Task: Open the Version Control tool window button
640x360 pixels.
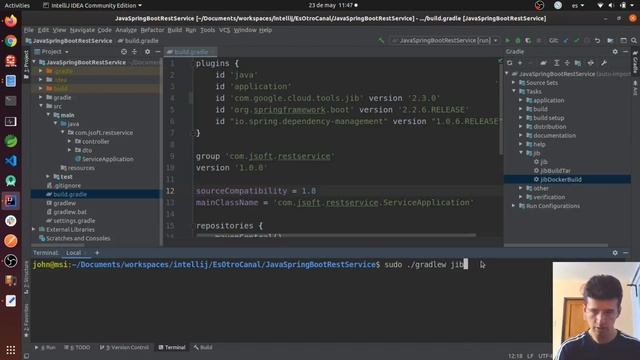Action: click(124, 347)
